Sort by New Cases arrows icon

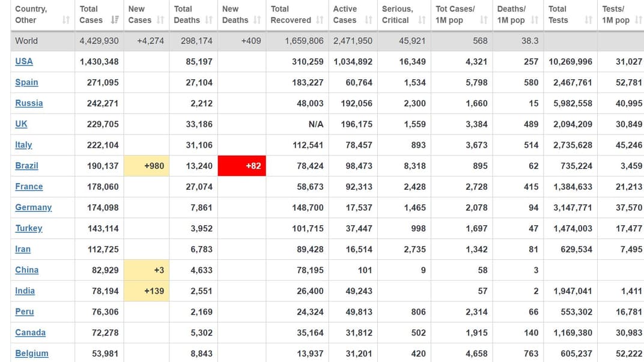(160, 20)
